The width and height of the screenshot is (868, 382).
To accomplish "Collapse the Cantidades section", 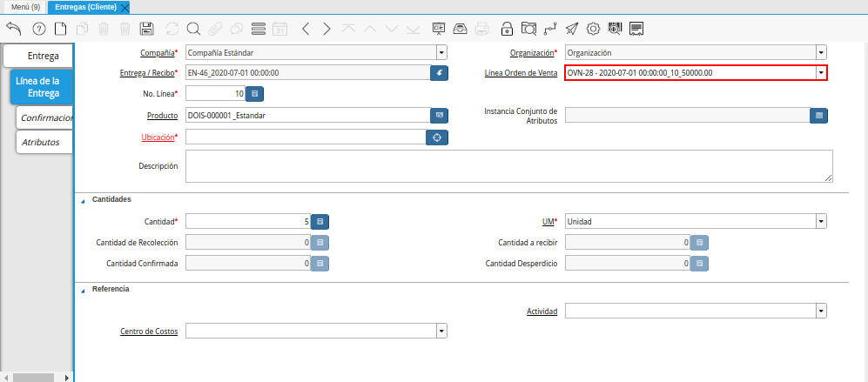I will tap(83, 202).
